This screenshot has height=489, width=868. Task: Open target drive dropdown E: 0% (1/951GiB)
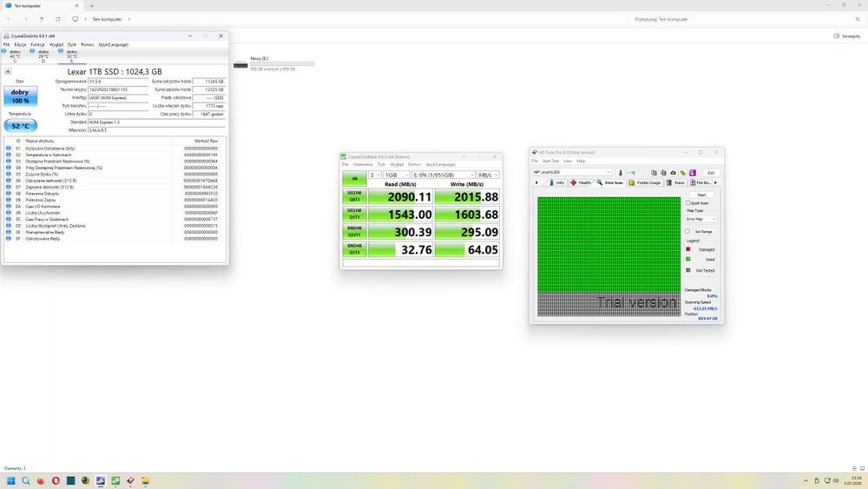443,175
